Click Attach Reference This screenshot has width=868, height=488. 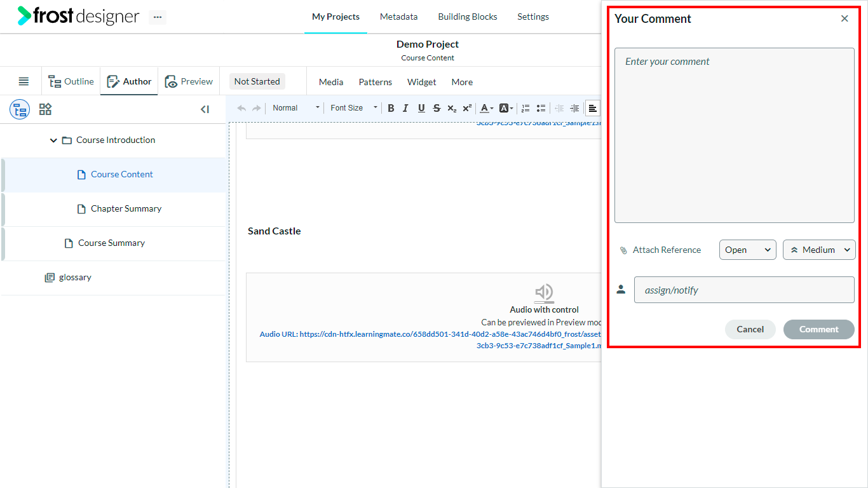click(660, 250)
